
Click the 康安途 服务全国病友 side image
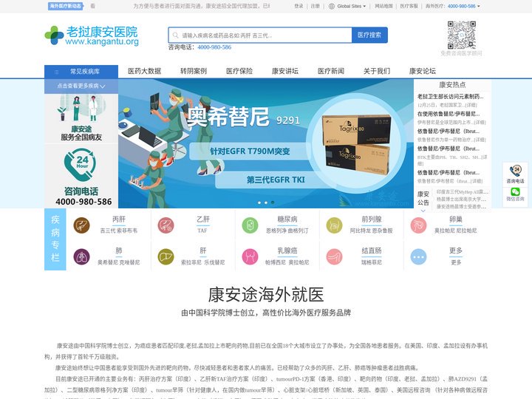pos(81,118)
